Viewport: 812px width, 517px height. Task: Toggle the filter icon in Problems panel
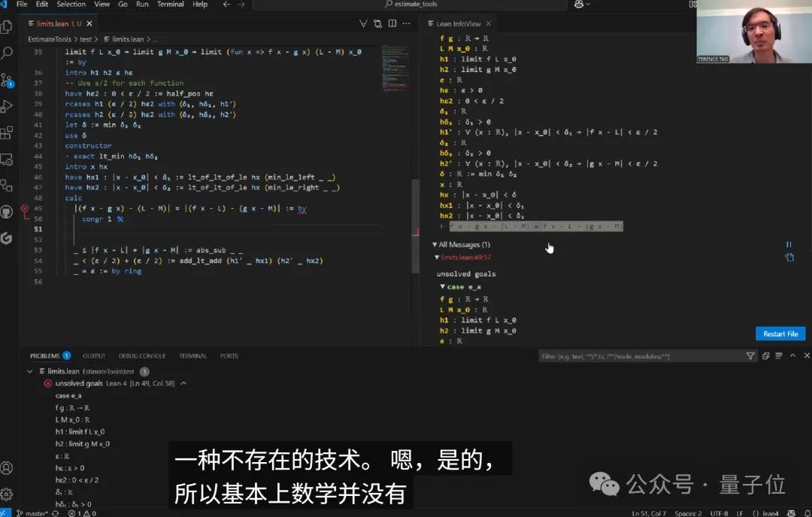pos(750,355)
